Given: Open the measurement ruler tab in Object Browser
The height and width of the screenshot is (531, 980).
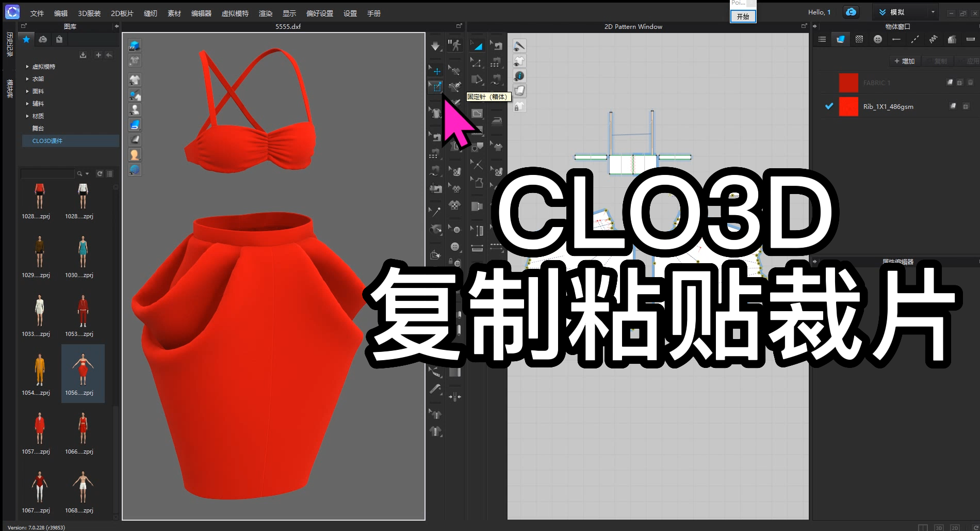Looking at the screenshot, I should pos(970,39).
